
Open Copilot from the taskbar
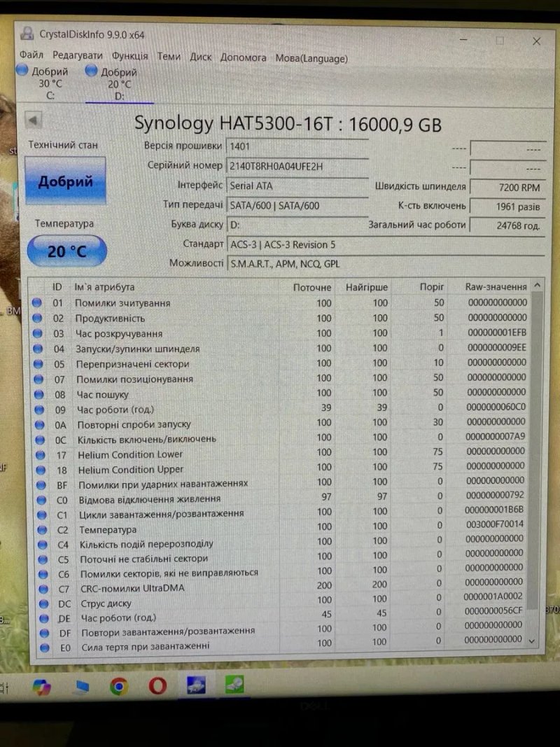[x=42, y=687]
